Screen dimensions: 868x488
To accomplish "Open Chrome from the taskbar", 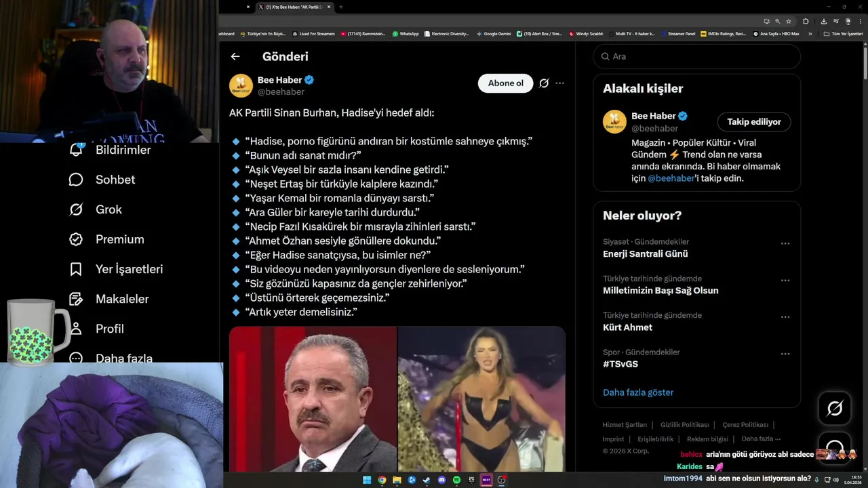I will [x=382, y=480].
